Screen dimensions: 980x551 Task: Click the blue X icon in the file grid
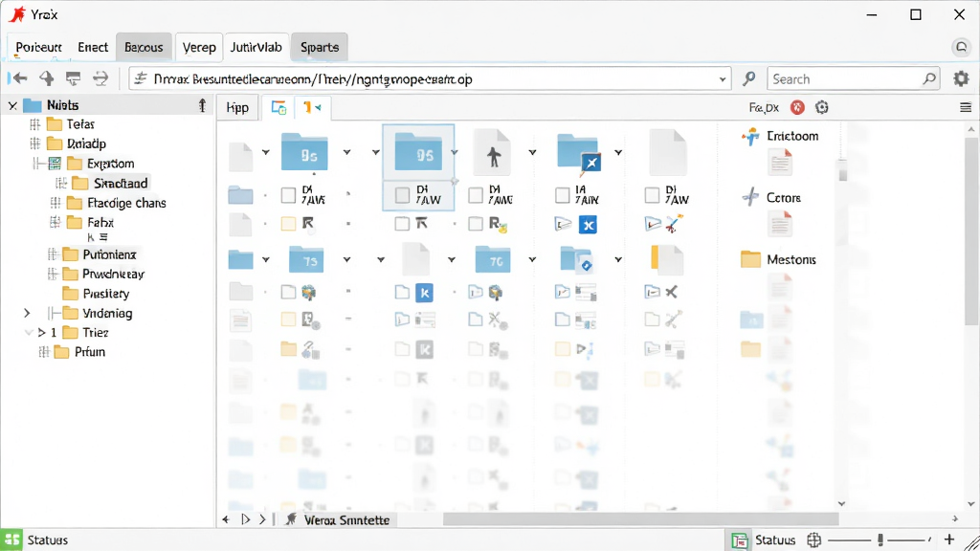(x=588, y=224)
